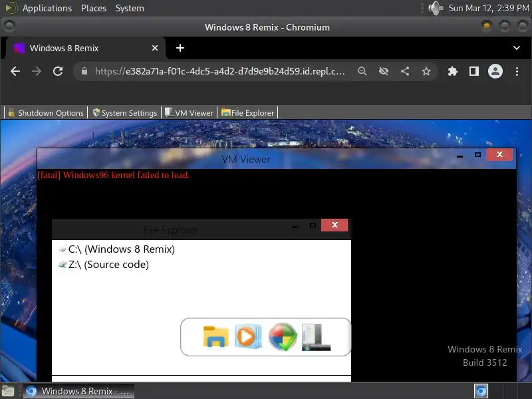This screenshot has height=399, width=532.
Task: Click the Chromium window menu button at left of title bar
Action: 9,26
